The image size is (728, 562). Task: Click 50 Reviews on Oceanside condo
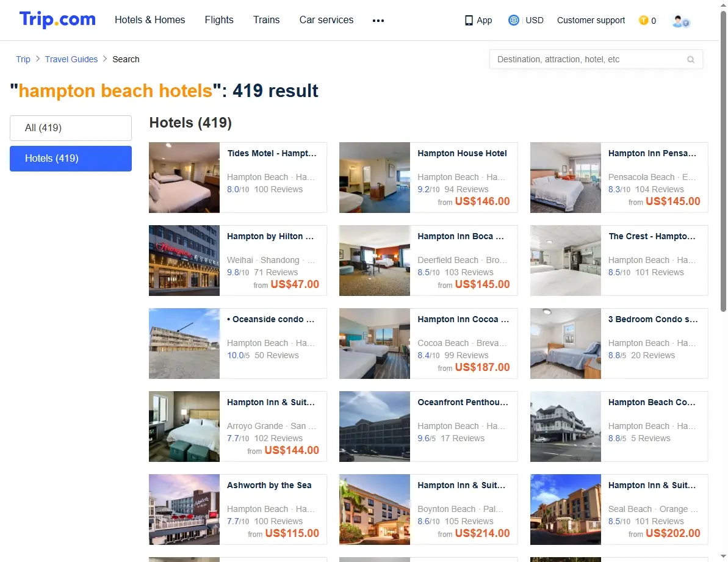pos(276,356)
